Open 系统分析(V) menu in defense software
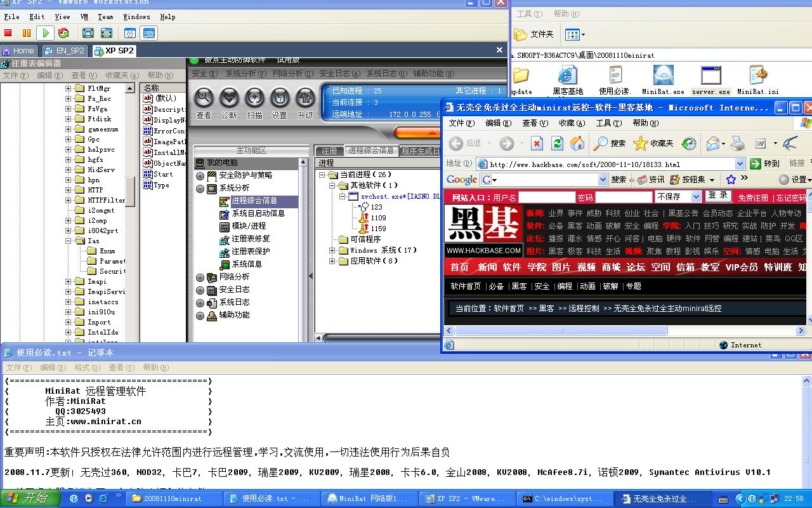The width and height of the screenshot is (812, 508). click(x=247, y=74)
